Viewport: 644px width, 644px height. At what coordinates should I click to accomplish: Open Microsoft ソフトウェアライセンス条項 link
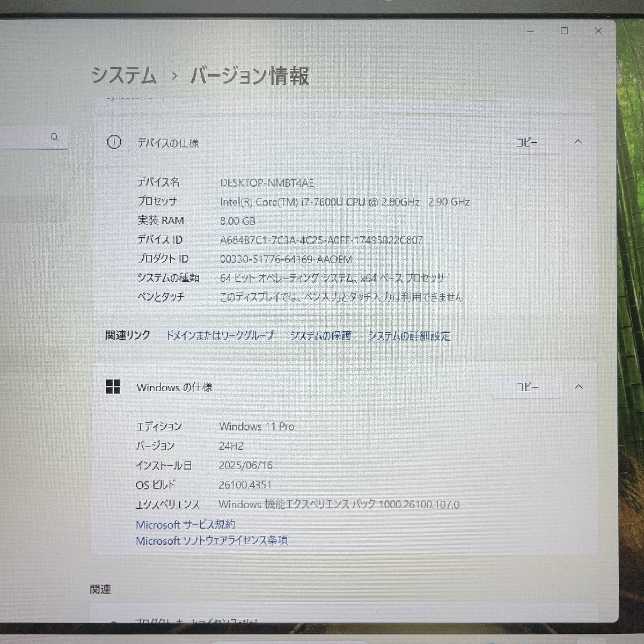tap(212, 540)
